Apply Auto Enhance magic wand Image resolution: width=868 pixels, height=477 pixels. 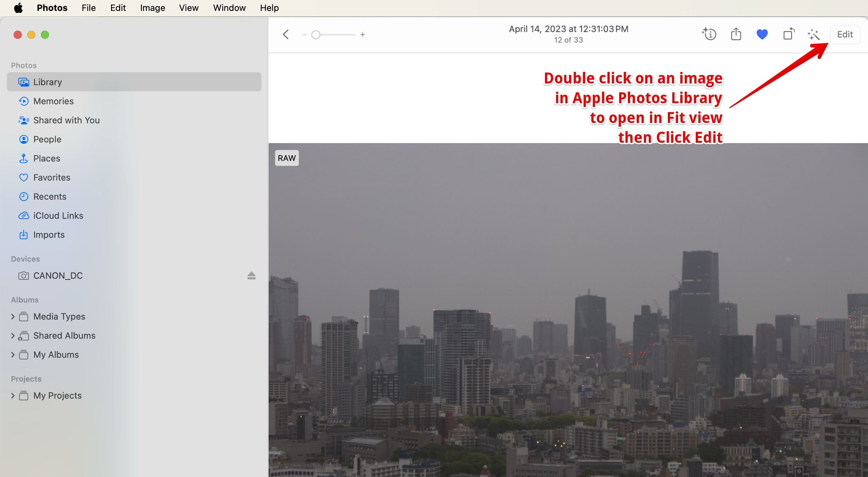point(814,34)
